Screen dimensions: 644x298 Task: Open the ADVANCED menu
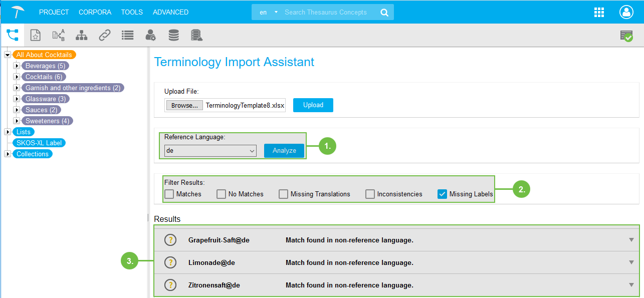point(170,12)
